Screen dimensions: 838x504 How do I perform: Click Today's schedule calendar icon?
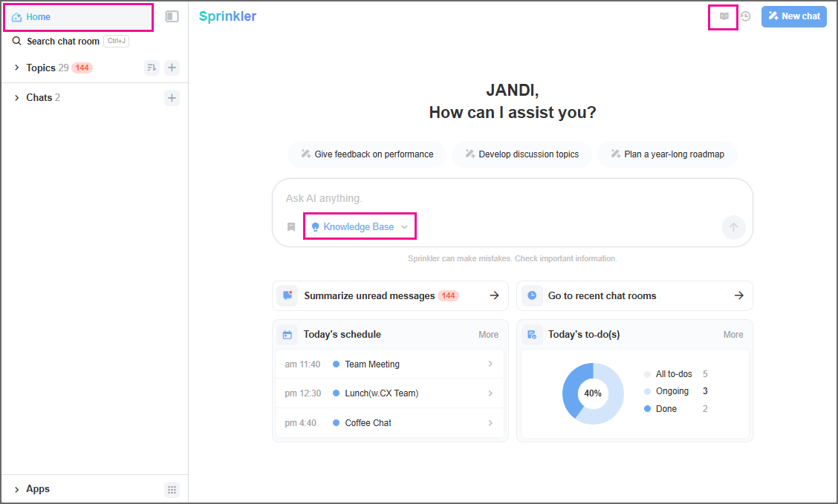(x=288, y=335)
